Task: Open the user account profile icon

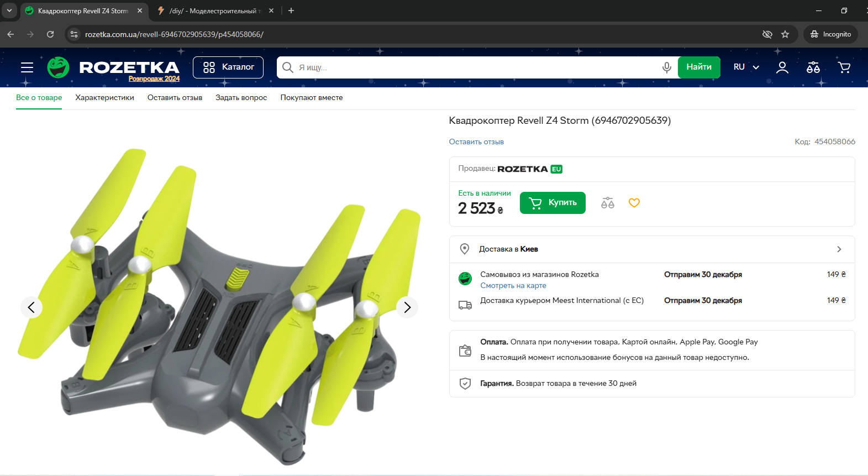Action: coord(782,67)
